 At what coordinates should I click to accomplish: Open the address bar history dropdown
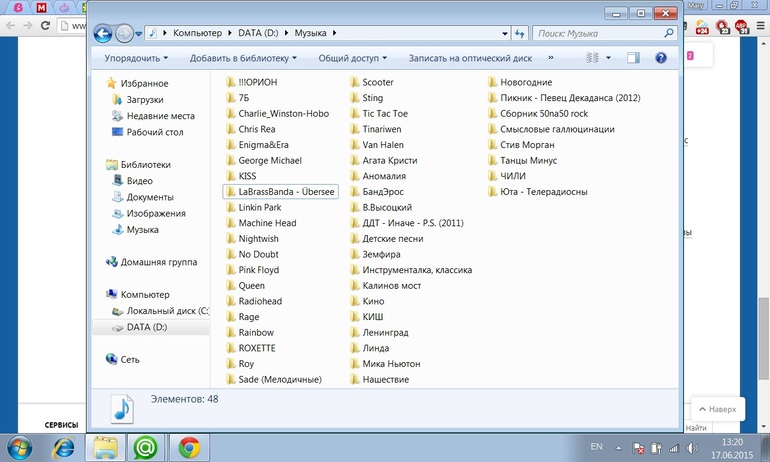click(505, 34)
